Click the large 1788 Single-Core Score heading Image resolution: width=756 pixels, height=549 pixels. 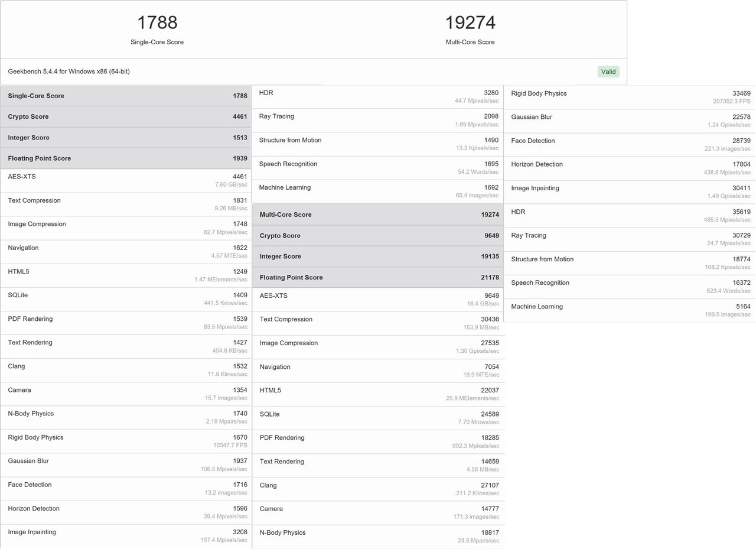point(157,23)
